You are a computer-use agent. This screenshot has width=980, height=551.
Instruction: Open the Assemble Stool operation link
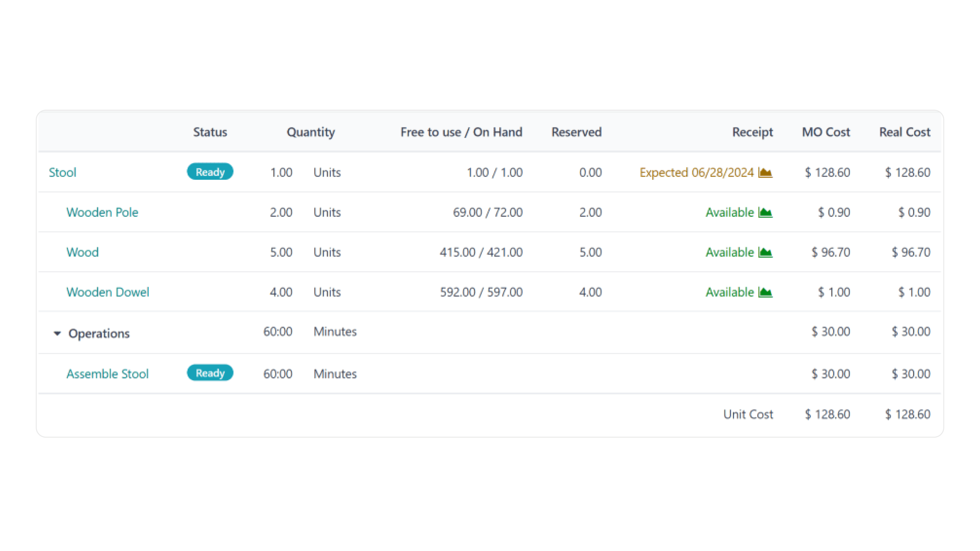point(107,374)
